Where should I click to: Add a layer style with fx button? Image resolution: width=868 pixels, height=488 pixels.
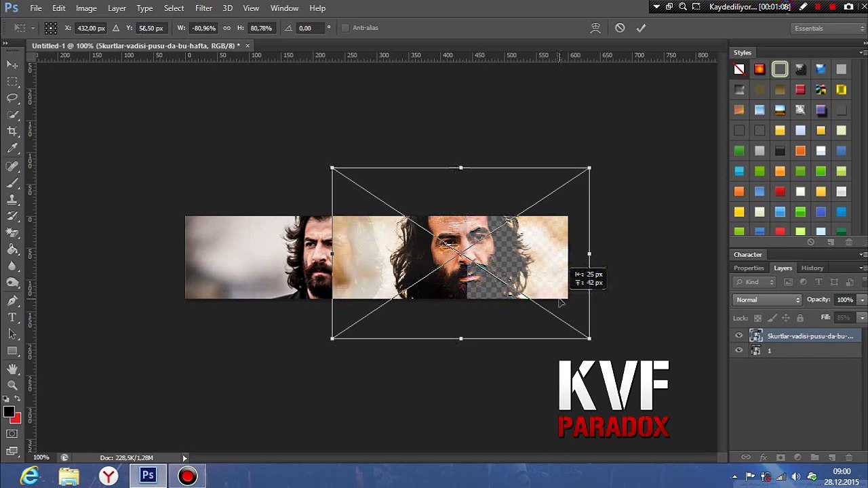763,457
